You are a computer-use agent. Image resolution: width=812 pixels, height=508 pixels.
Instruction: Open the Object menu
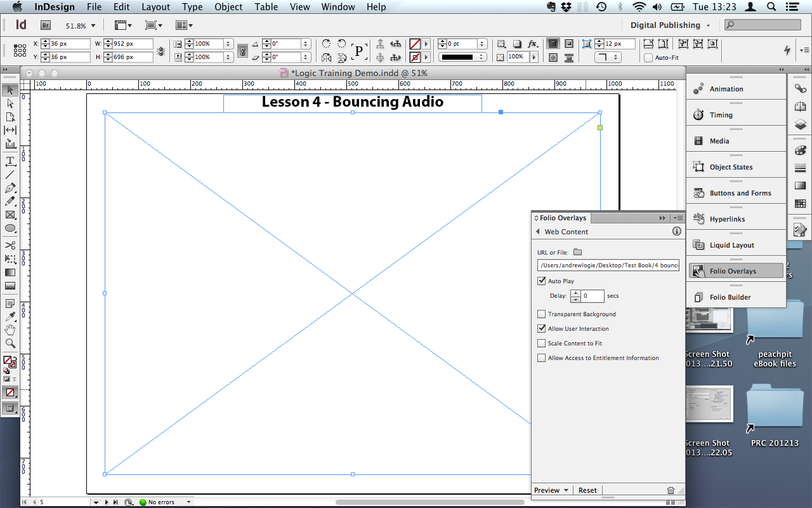(228, 7)
